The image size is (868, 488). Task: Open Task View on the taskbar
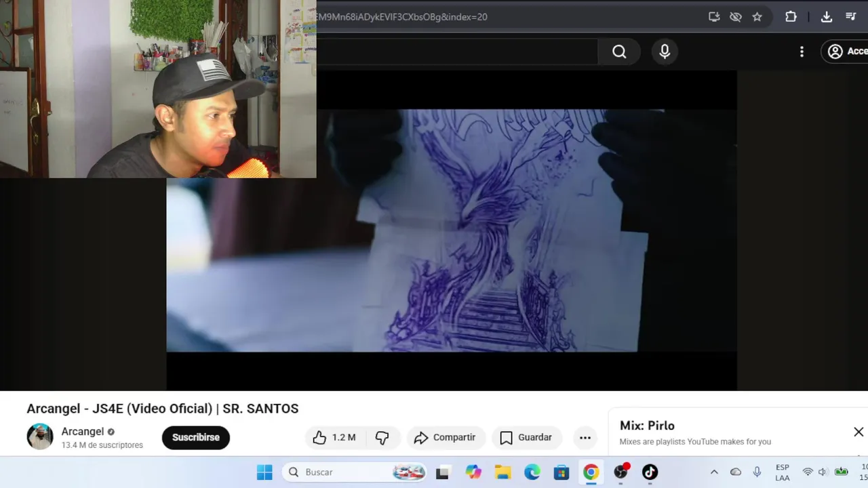pos(442,472)
